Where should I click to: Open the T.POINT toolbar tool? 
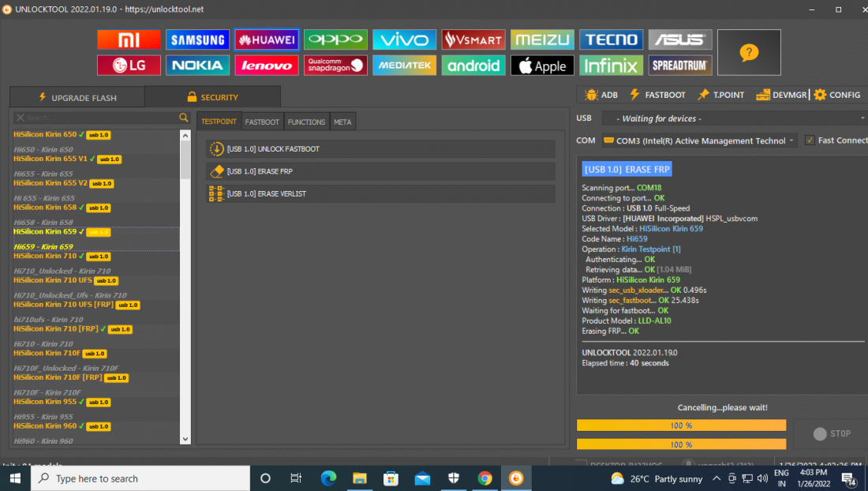pos(720,96)
